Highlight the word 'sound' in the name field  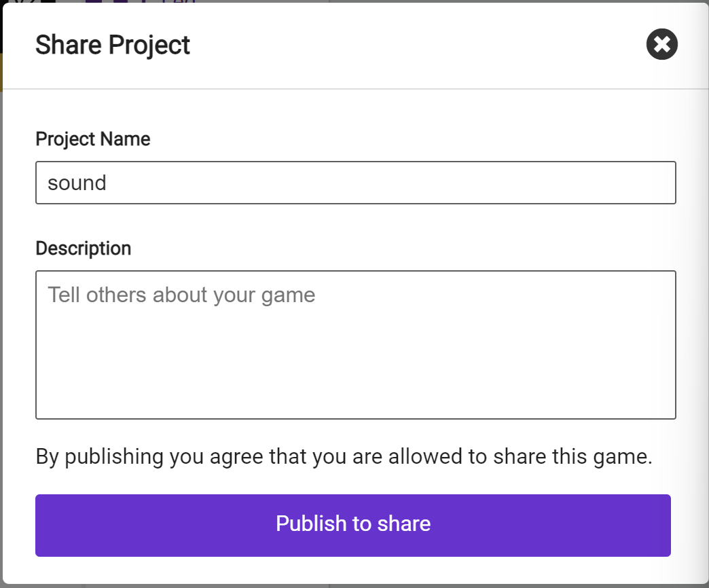pos(77,182)
